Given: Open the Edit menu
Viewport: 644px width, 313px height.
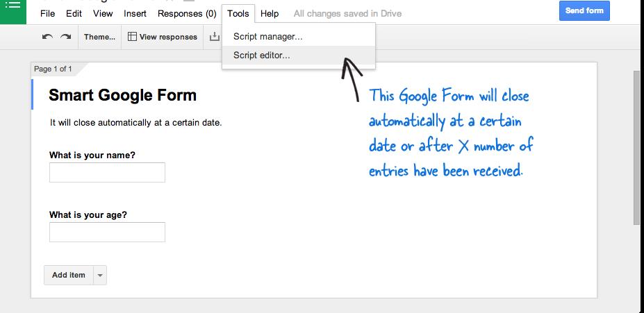Looking at the screenshot, I should pos(74,14).
